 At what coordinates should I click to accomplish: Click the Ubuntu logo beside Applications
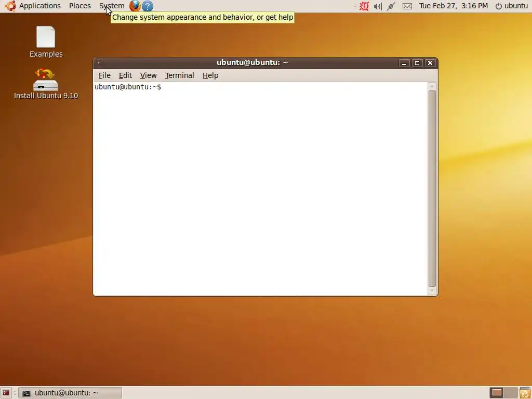[10, 6]
